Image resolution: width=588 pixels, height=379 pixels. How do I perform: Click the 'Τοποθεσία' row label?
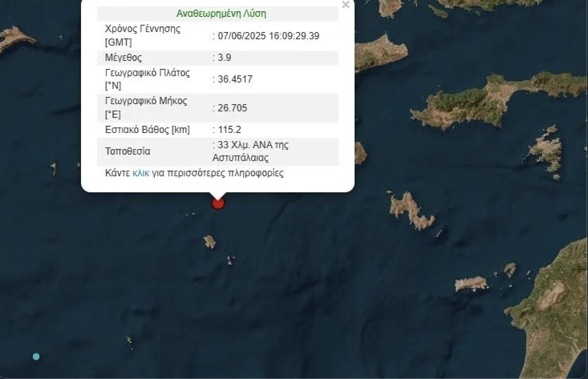tap(128, 151)
